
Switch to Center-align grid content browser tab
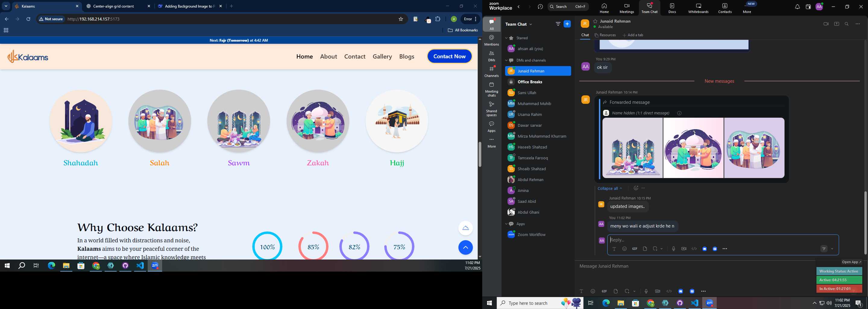coord(118,6)
